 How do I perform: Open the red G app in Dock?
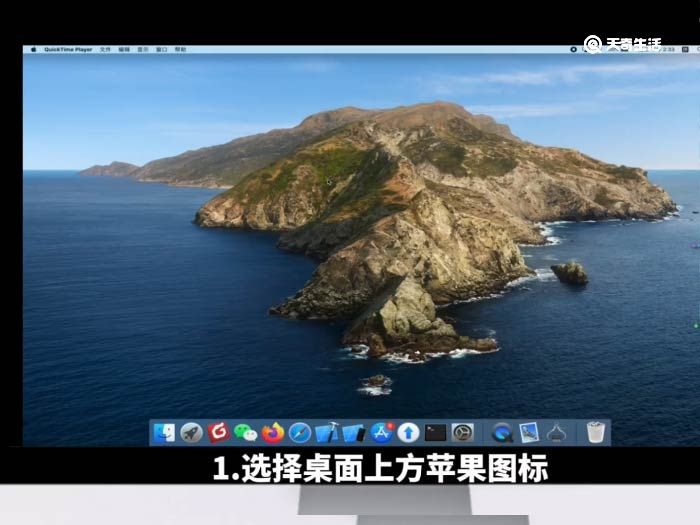218,432
